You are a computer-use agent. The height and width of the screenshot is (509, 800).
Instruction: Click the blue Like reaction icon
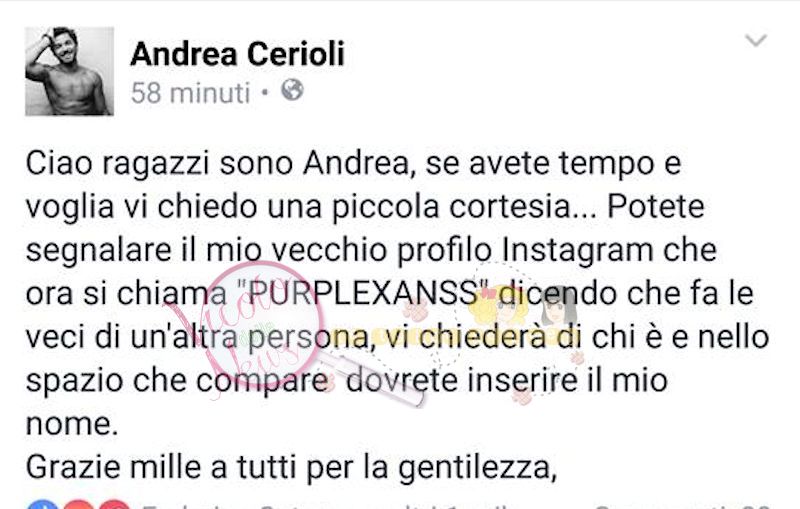coord(42,504)
